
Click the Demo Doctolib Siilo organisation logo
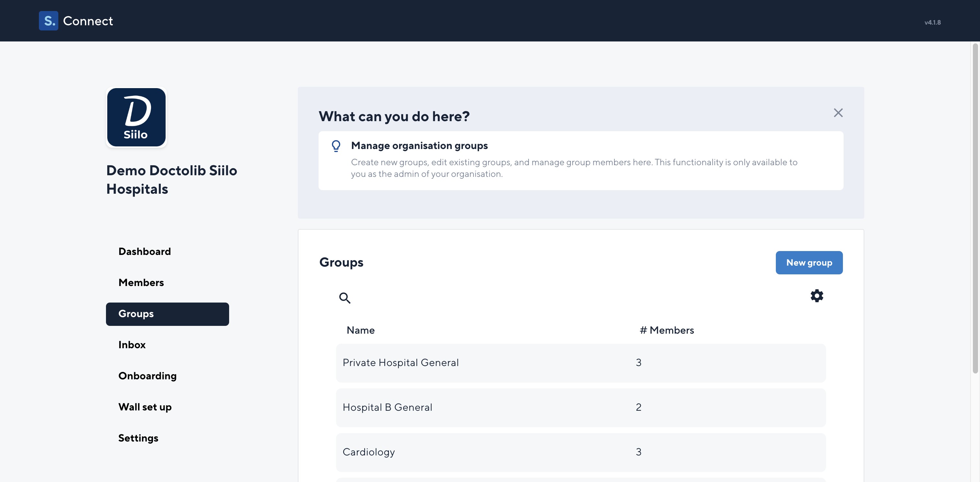(136, 118)
